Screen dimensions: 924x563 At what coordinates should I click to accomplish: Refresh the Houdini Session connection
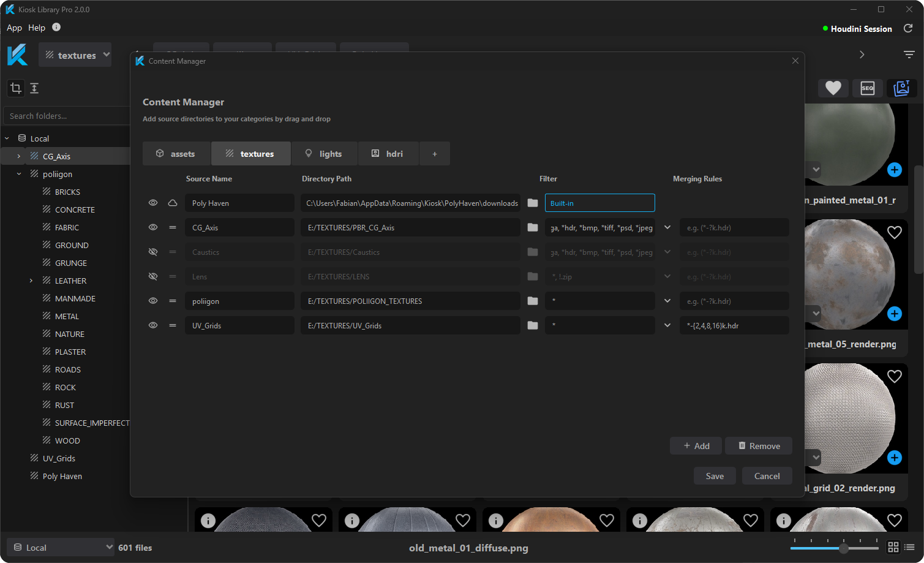(x=908, y=28)
